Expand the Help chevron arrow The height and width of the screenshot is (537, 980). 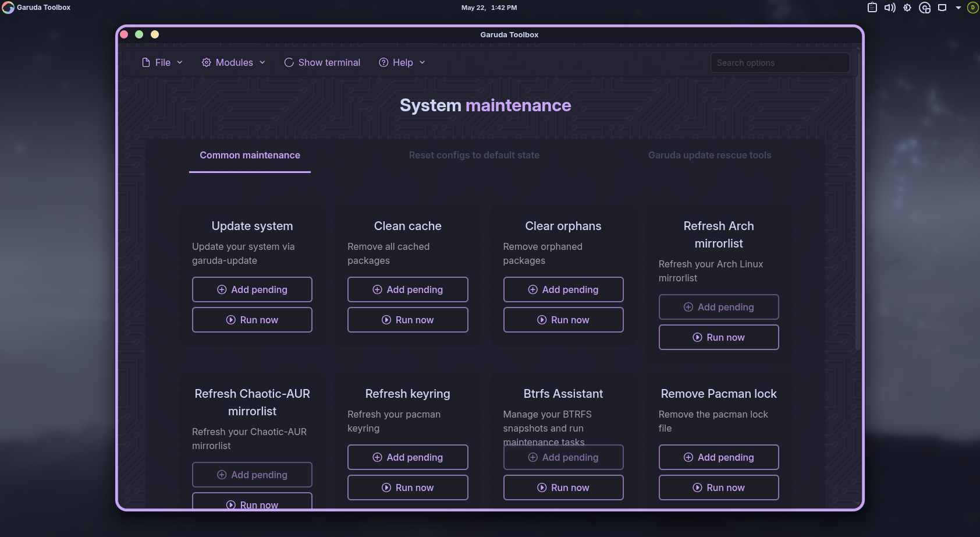pyautogui.click(x=422, y=62)
